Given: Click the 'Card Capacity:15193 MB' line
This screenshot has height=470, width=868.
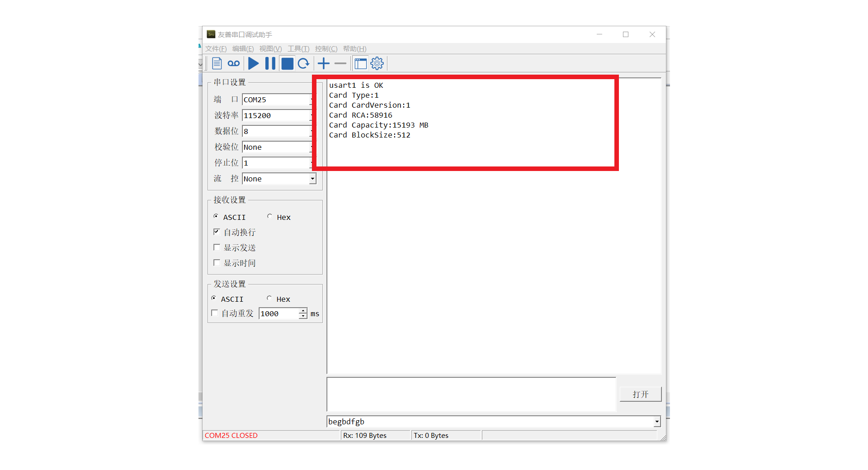Looking at the screenshot, I should [x=378, y=125].
